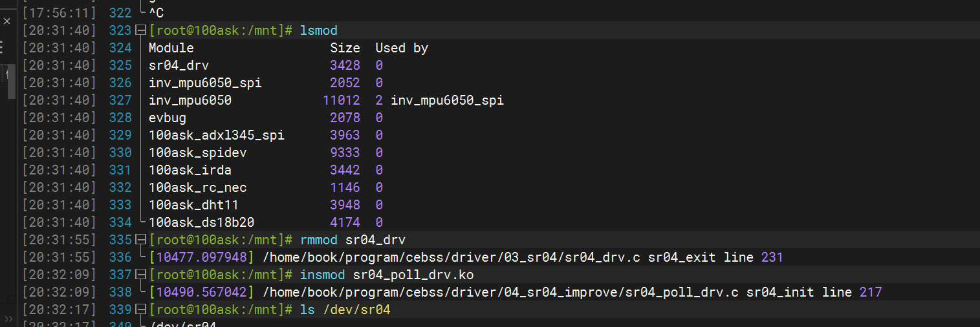Click the 100ask_adxl345_spi module name
The width and height of the screenshot is (980, 327).
point(217,135)
